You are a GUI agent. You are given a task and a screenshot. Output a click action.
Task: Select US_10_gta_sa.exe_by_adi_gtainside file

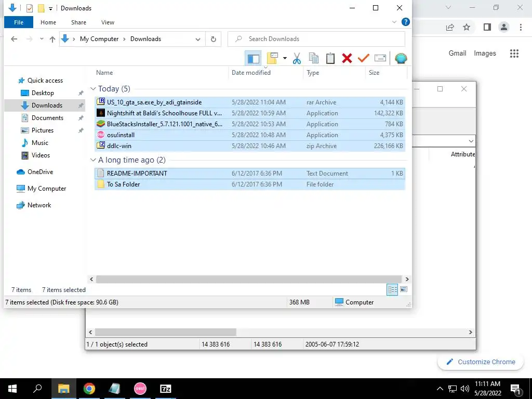coord(250,102)
